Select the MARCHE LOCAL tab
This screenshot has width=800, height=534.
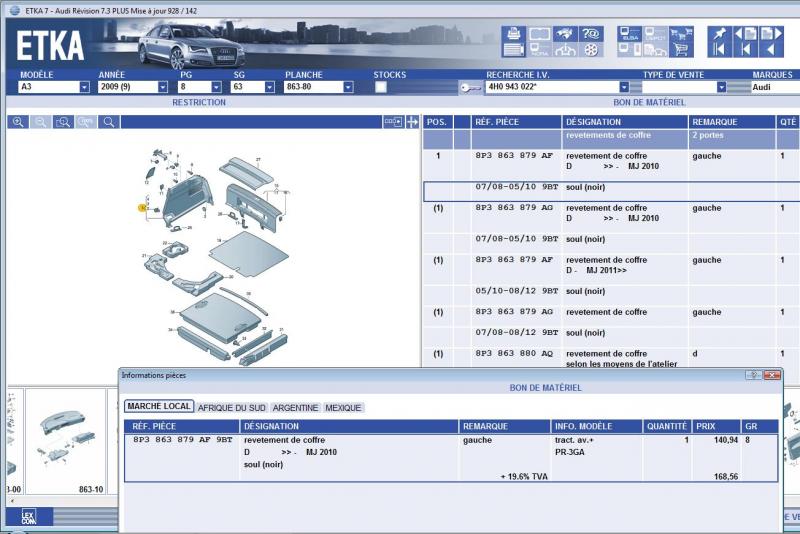pos(159,406)
